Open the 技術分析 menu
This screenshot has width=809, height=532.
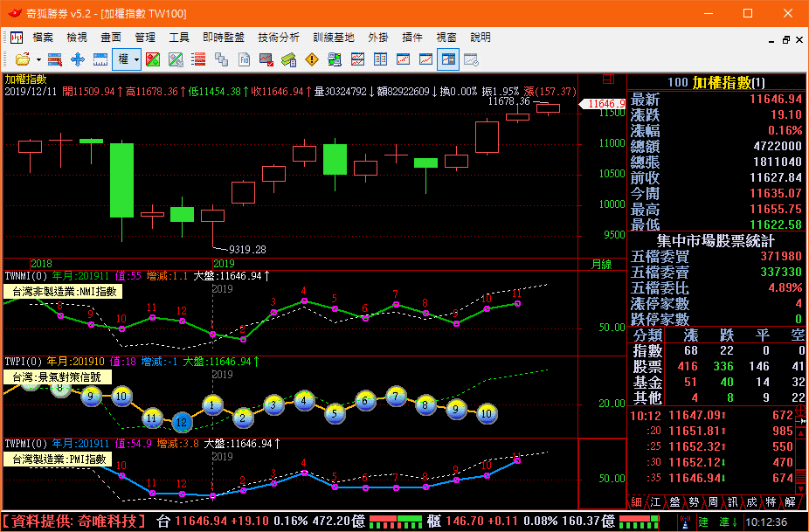[x=279, y=38]
